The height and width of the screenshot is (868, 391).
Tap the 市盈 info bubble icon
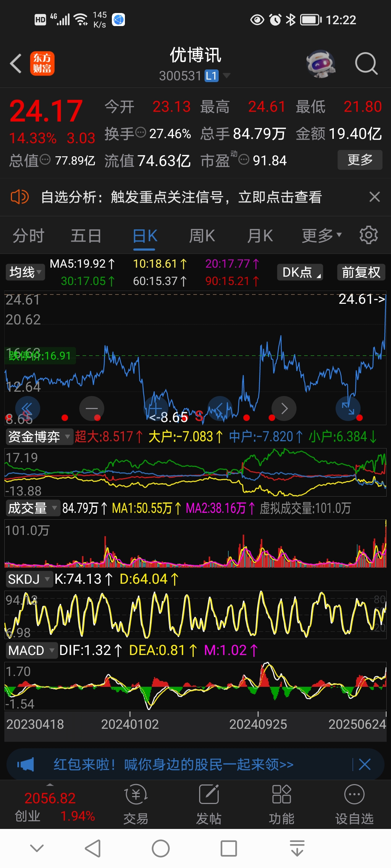(x=244, y=159)
